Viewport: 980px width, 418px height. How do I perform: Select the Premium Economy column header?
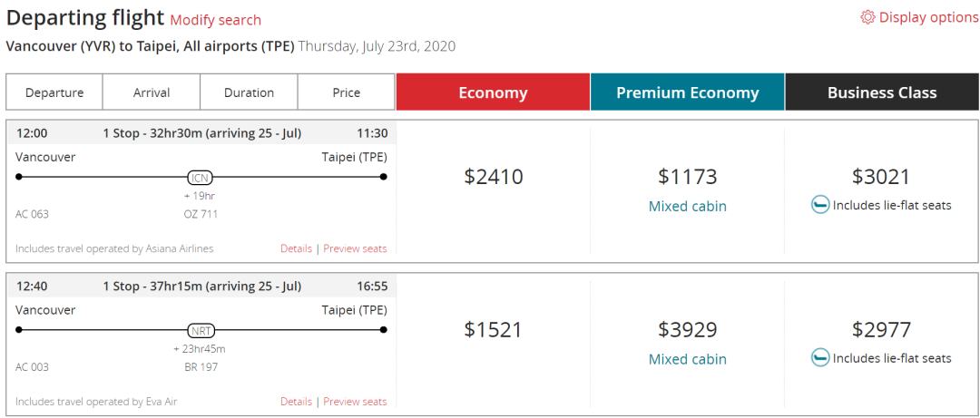point(687,92)
